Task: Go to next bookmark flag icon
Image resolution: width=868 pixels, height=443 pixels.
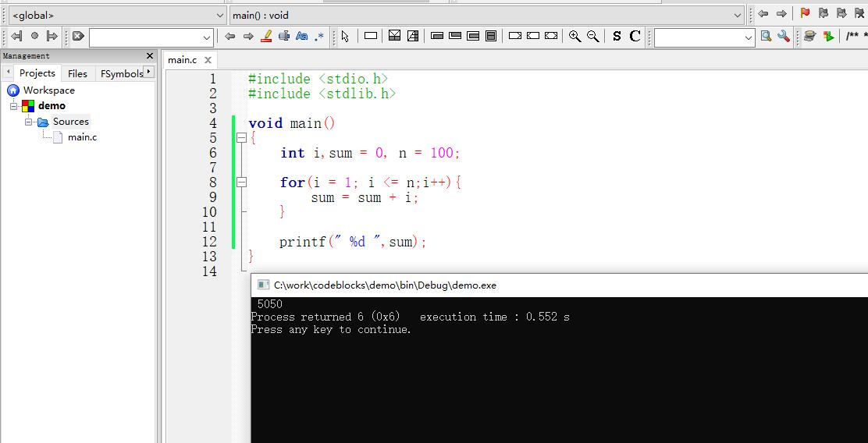Action: [841, 13]
